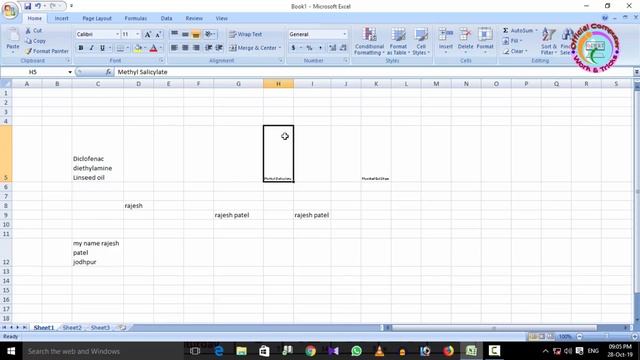Increase font size with Grow Font
Image resolution: width=640 pixels, height=360 pixels.
tap(148, 34)
